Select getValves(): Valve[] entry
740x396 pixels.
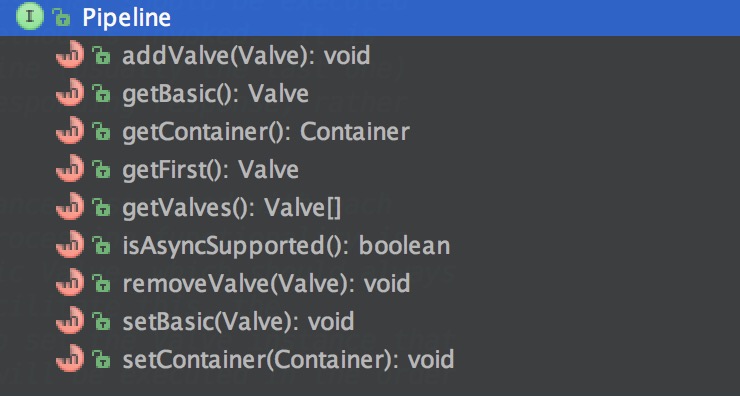click(231, 208)
